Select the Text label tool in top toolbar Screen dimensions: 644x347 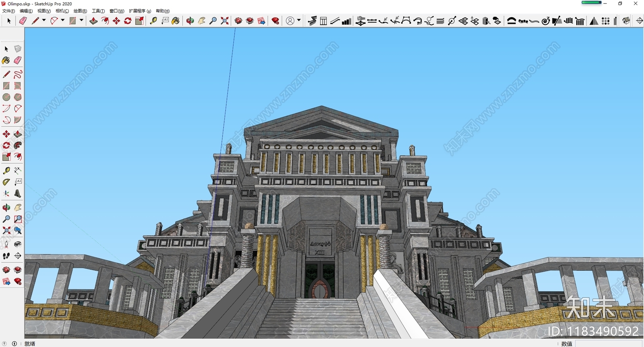165,21
